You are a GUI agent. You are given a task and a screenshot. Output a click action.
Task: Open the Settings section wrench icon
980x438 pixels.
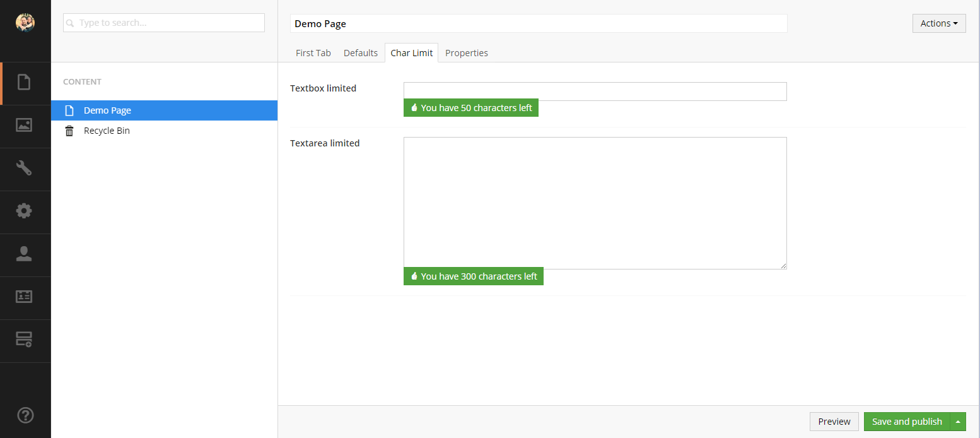point(25,169)
